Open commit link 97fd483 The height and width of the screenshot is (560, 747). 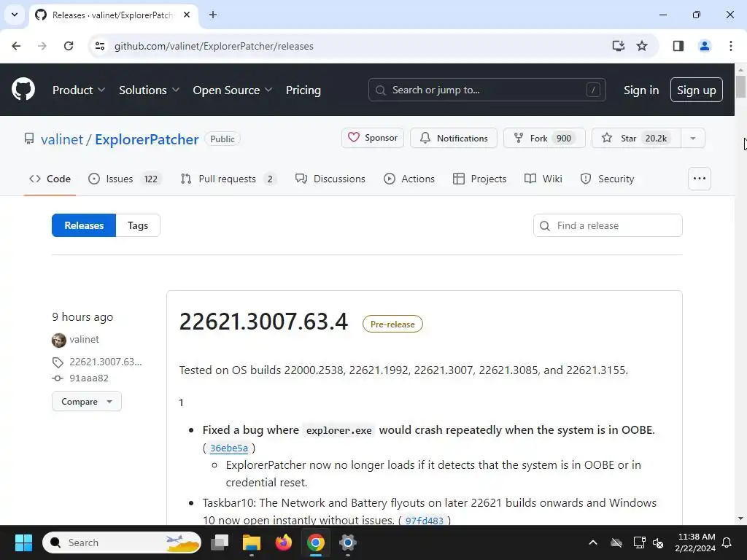click(424, 521)
